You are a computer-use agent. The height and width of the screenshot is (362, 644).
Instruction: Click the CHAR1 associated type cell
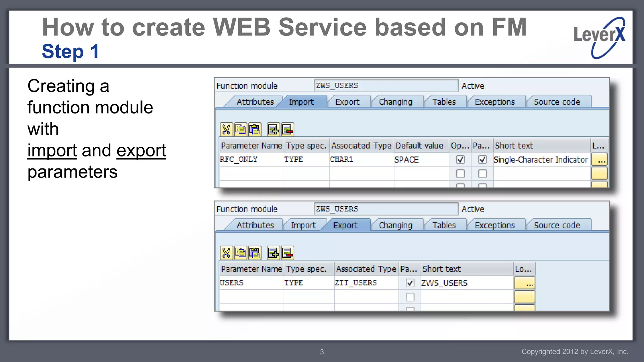tap(362, 160)
